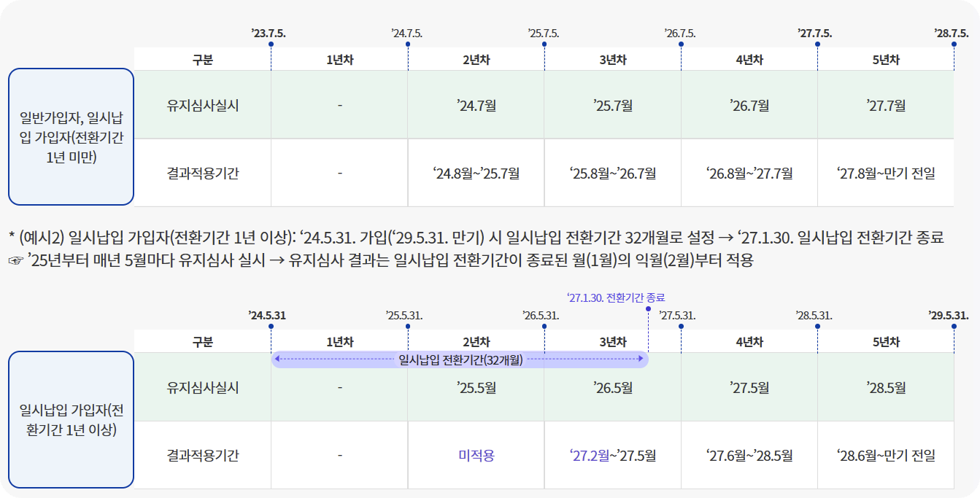Click 유지심사실시 row label in 일반가입자 table

coord(202,105)
